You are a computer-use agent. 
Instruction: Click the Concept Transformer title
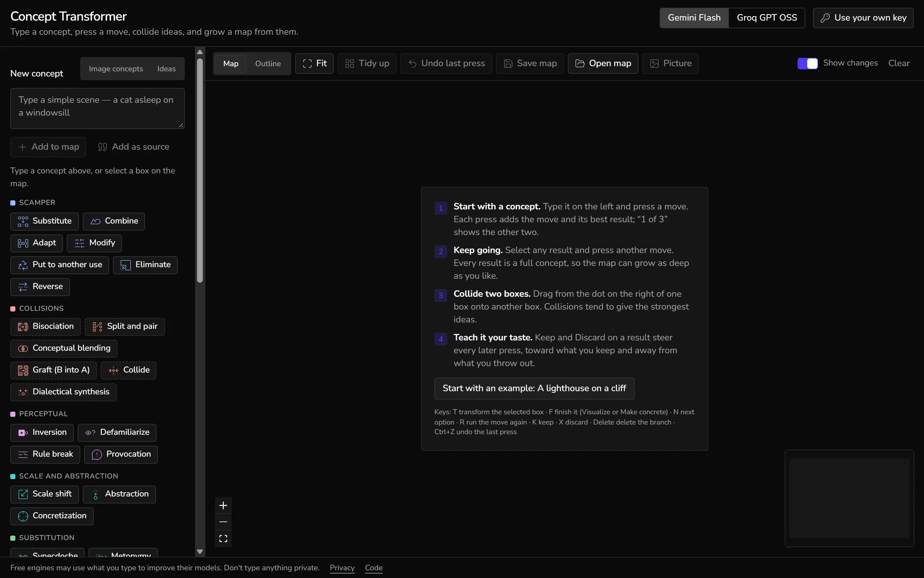(68, 16)
